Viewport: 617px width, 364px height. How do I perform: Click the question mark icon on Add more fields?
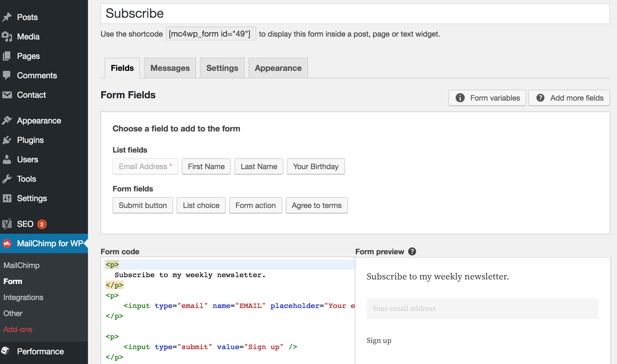pyautogui.click(x=540, y=98)
